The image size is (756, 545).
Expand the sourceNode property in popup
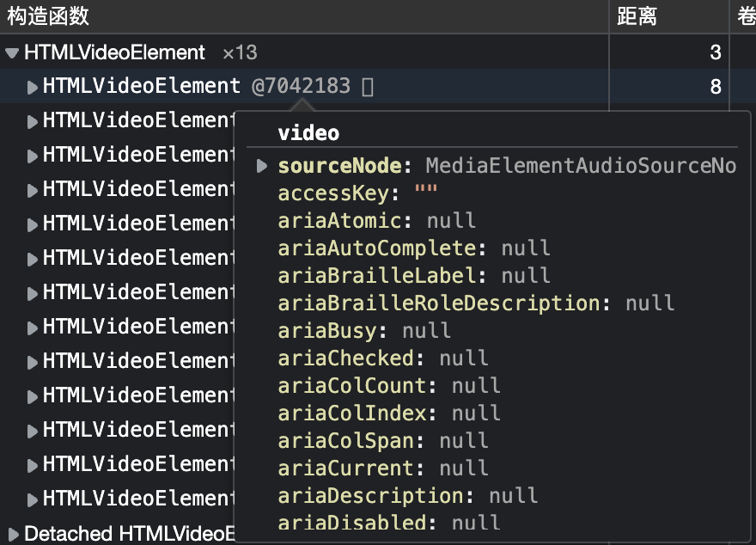pos(262,166)
